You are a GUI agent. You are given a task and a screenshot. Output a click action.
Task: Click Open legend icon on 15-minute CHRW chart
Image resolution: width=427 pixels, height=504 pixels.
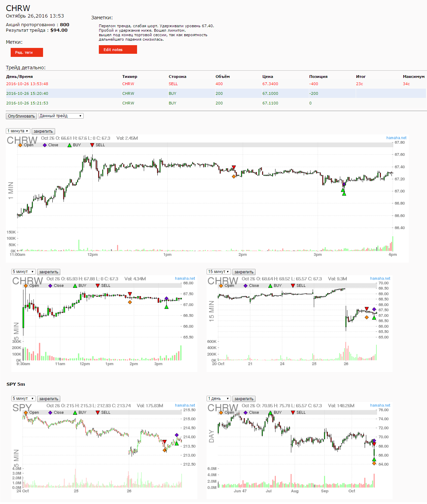pos(221,286)
